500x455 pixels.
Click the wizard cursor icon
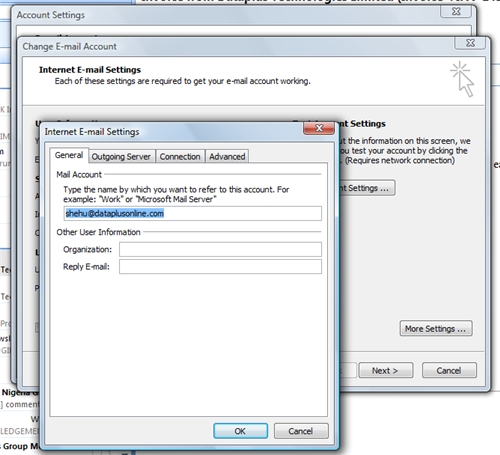point(462,79)
